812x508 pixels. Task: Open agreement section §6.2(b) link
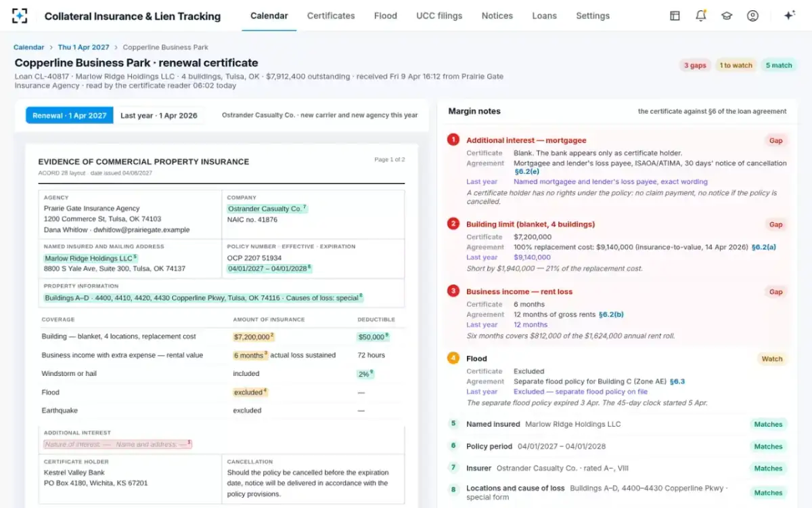tap(611, 314)
